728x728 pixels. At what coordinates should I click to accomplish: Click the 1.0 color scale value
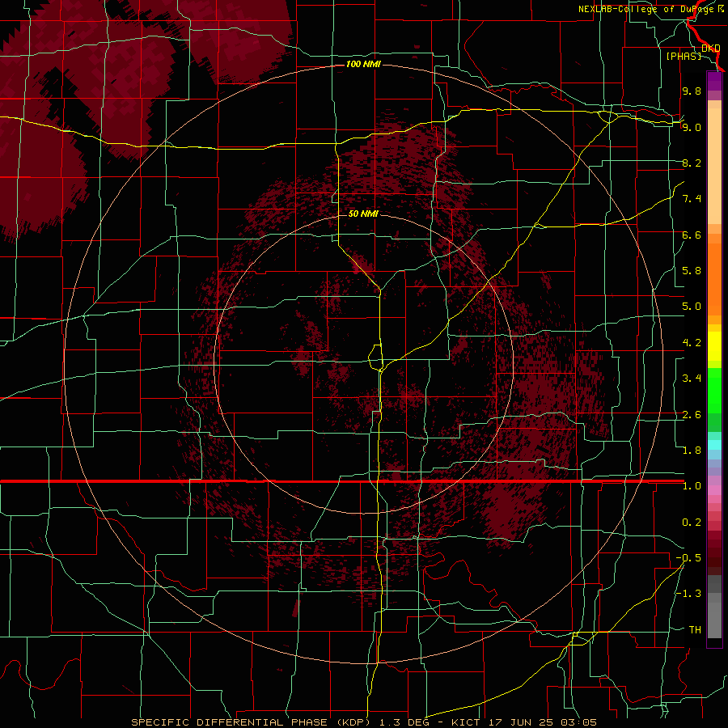692,486
